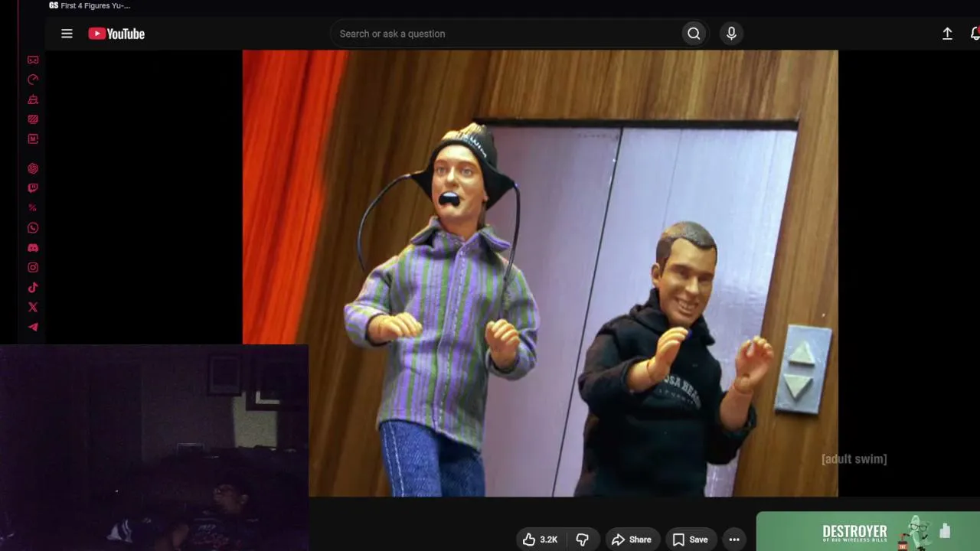
Task: Open the YouTube guide hamburger menu
Action: pyautogui.click(x=67, y=34)
